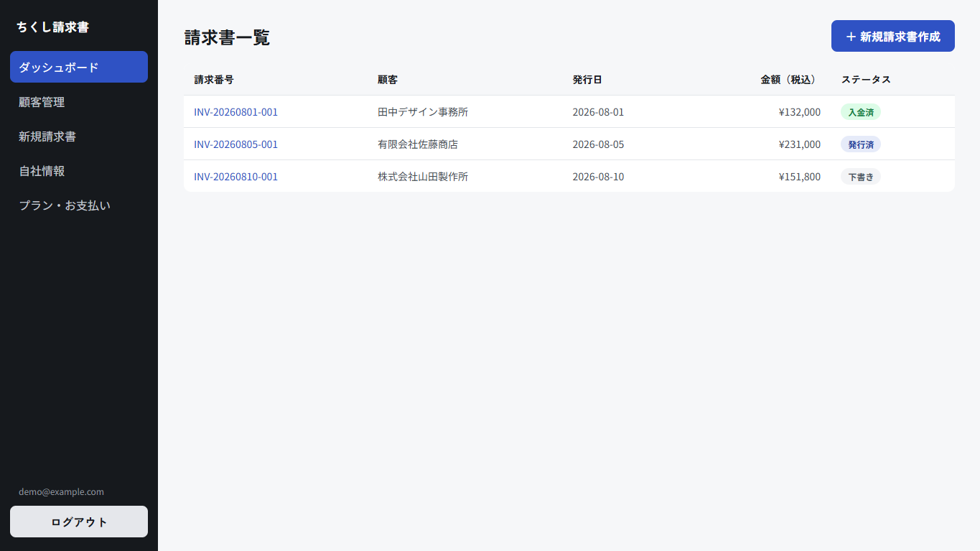The height and width of the screenshot is (551, 980).
Task: Open invoice INV-20260805-001
Action: click(x=235, y=144)
